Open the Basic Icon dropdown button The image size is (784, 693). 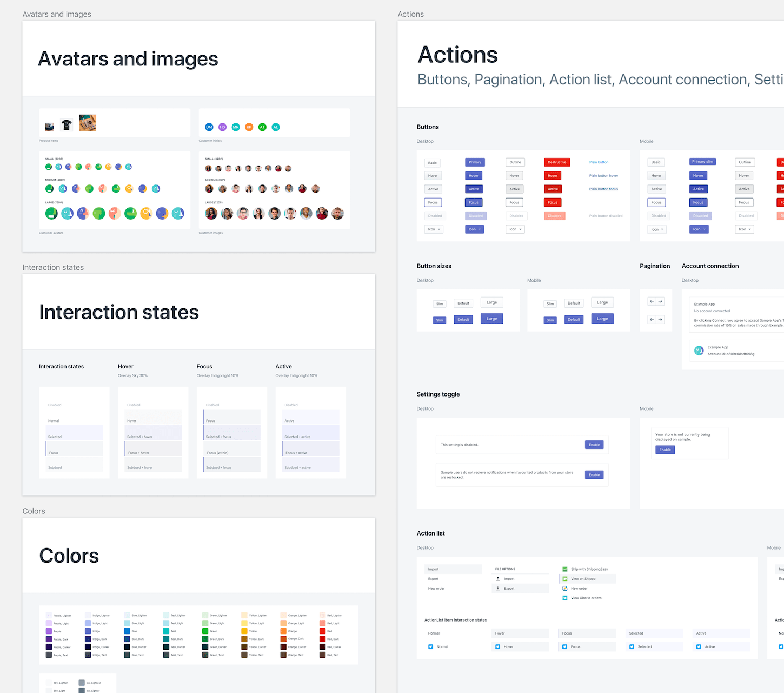(x=434, y=229)
